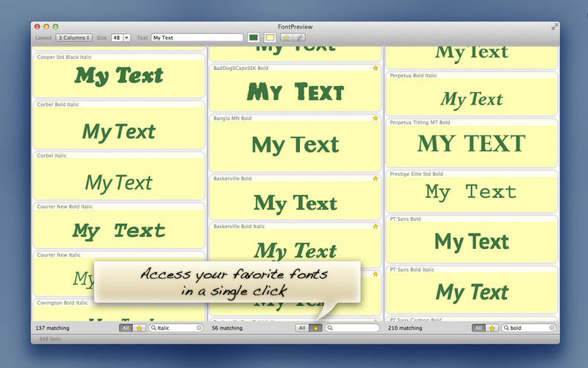Open the green text color swatch
Screen dimensions: 588x368
point(254,38)
